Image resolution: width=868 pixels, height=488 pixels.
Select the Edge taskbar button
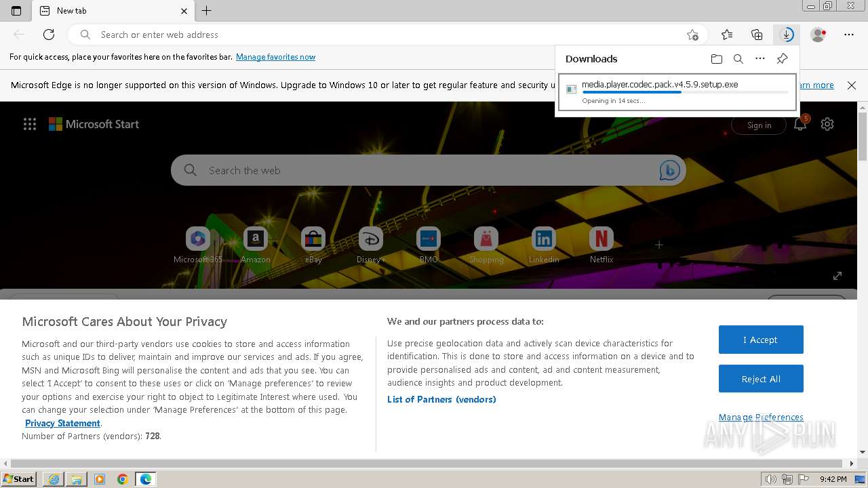[x=146, y=479]
